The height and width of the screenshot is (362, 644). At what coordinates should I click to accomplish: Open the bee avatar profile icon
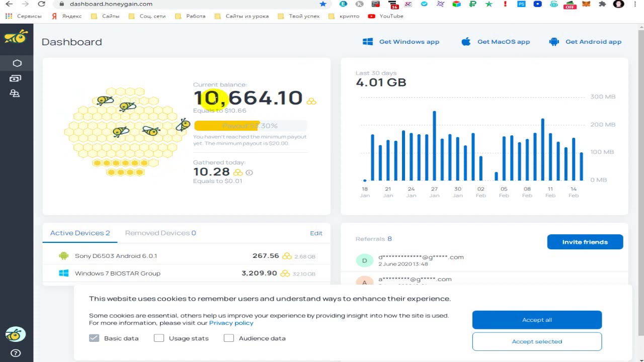16,334
